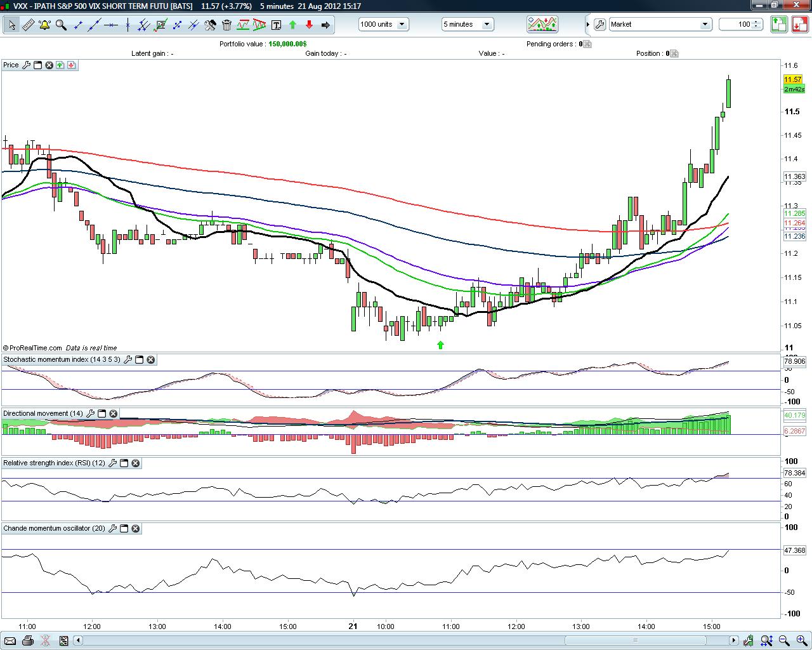
Task: Open Price panel settings wrench
Action: (27, 65)
